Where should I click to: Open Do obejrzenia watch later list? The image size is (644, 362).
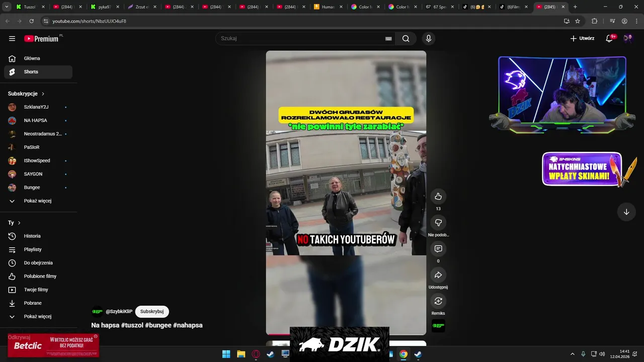(38, 263)
